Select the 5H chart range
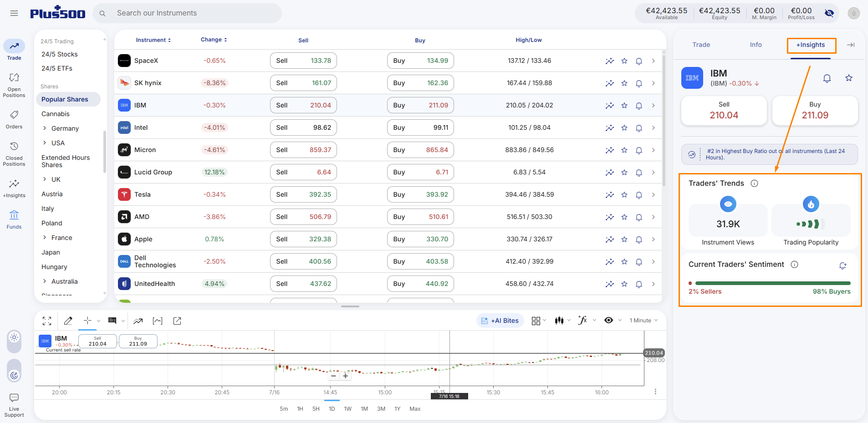 pyautogui.click(x=316, y=409)
